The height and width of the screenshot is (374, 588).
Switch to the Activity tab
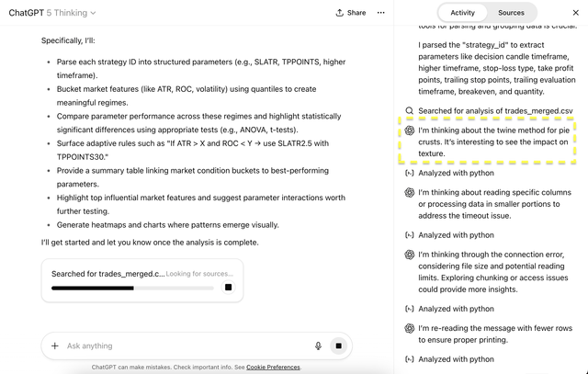click(462, 13)
